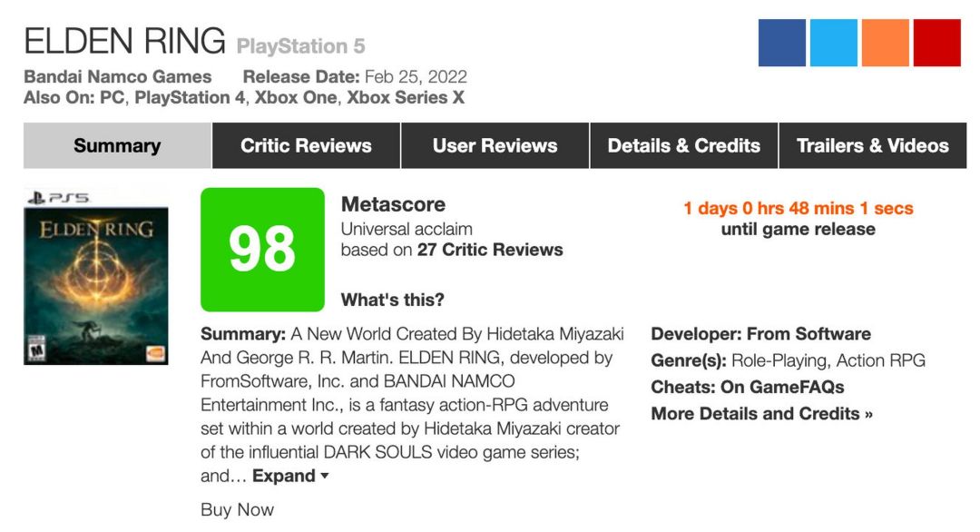Viewport: 980px width, 532px height.
Task: Click the orange share square
Action: 886,43
